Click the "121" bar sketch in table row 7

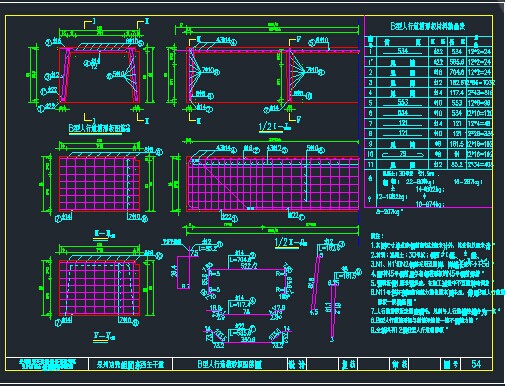point(403,123)
